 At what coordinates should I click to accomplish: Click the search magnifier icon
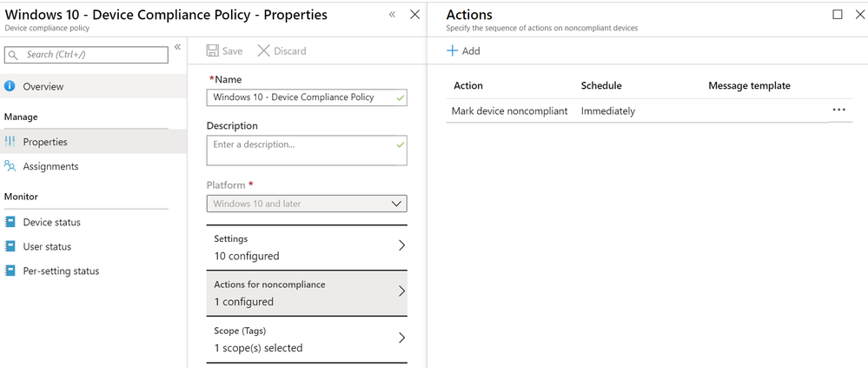[13, 55]
